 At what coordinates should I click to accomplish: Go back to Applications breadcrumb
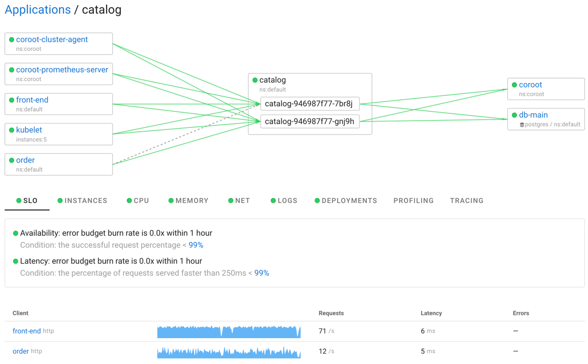pos(37,10)
